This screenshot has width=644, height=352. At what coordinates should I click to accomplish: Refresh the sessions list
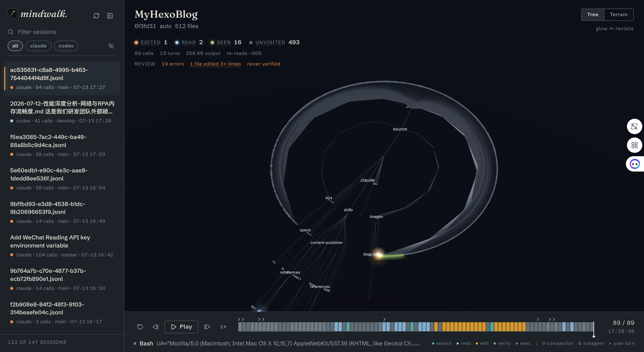[x=96, y=16]
